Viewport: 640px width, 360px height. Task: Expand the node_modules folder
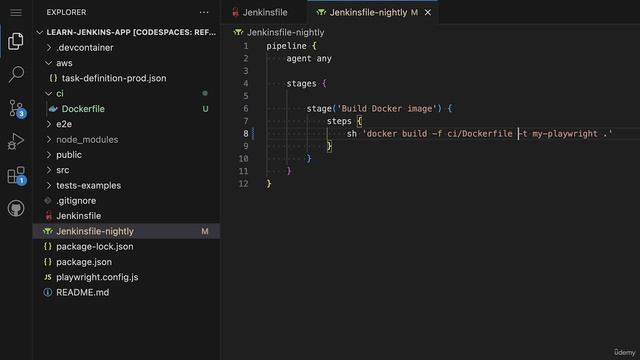point(49,140)
